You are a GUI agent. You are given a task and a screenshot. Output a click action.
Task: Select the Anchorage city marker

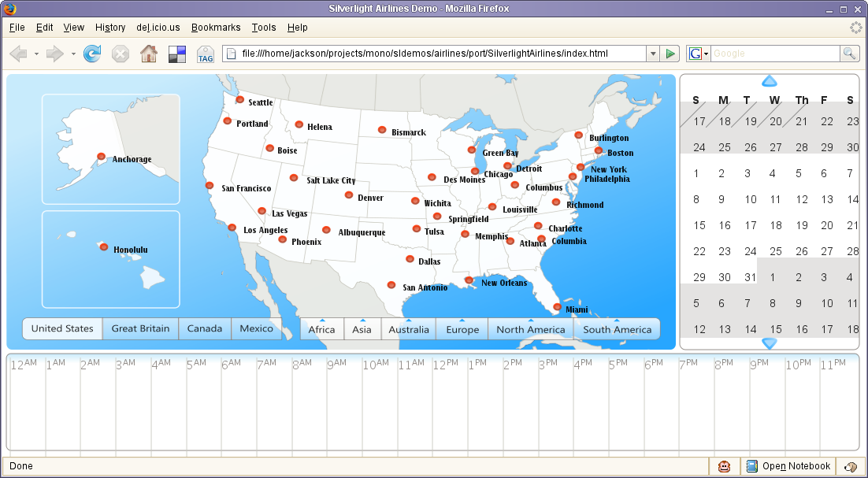(102, 157)
